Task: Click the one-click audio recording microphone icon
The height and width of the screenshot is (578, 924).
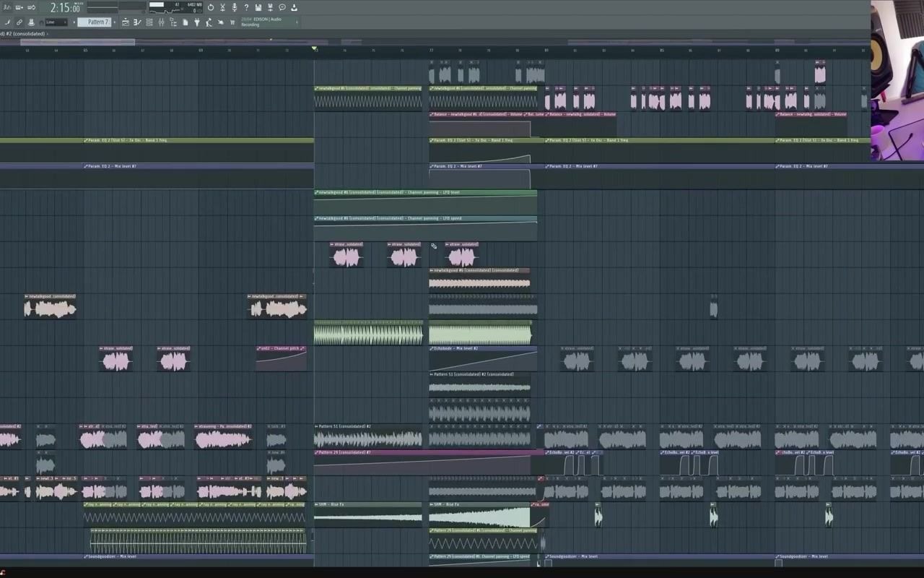Action: [x=235, y=7]
